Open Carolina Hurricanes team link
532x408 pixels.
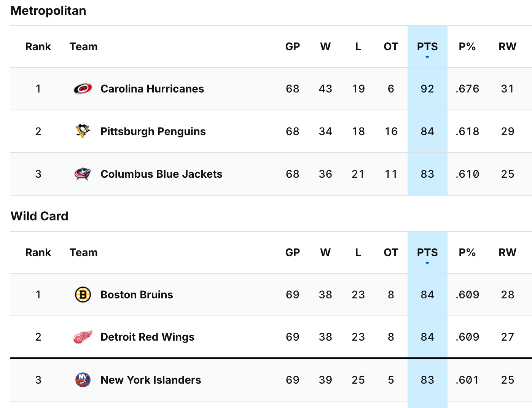152,89
